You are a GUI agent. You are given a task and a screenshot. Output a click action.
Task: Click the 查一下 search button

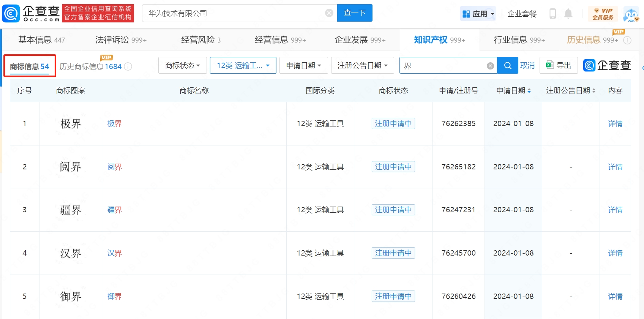(x=355, y=13)
